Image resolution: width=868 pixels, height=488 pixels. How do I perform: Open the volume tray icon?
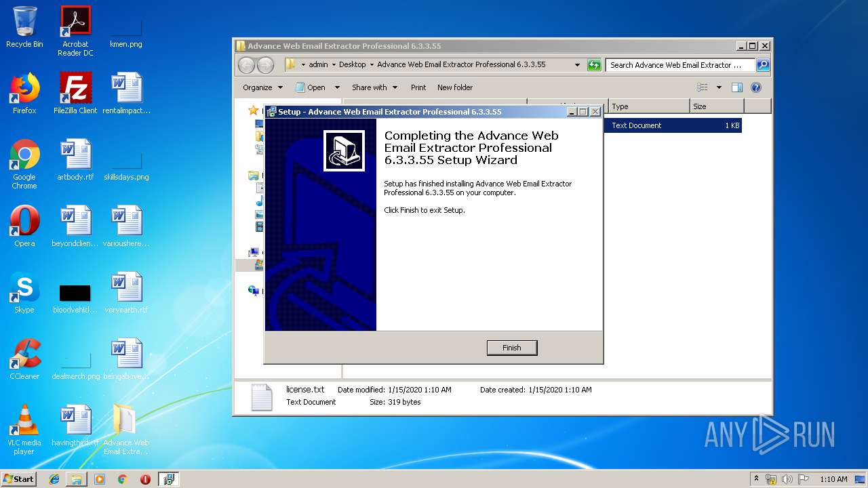point(787,479)
